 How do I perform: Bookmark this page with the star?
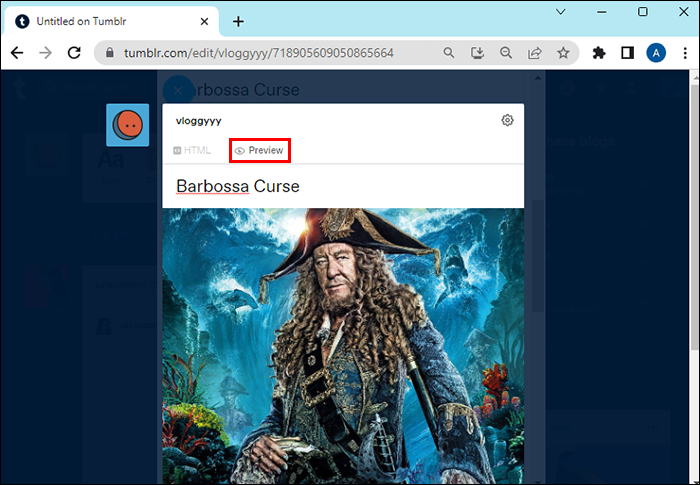pyautogui.click(x=563, y=53)
